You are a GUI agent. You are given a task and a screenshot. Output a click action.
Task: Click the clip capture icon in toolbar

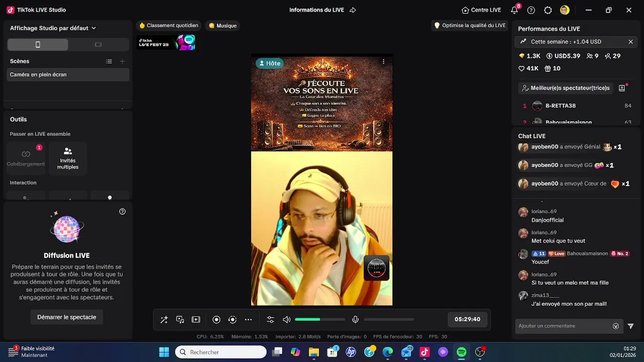196,320
